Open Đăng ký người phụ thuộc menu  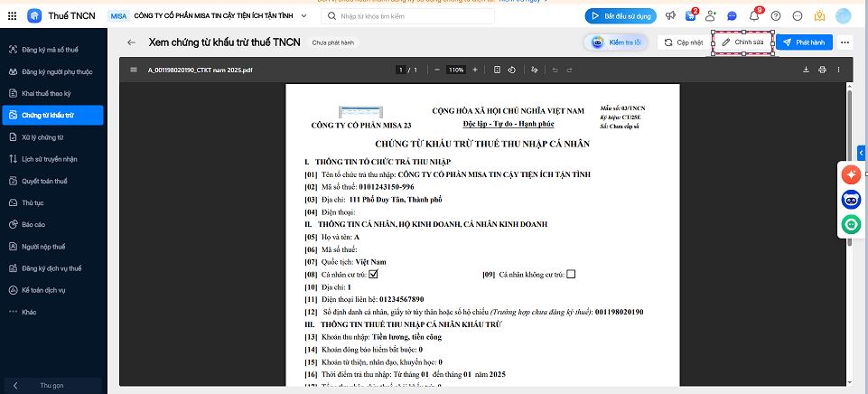(52, 72)
